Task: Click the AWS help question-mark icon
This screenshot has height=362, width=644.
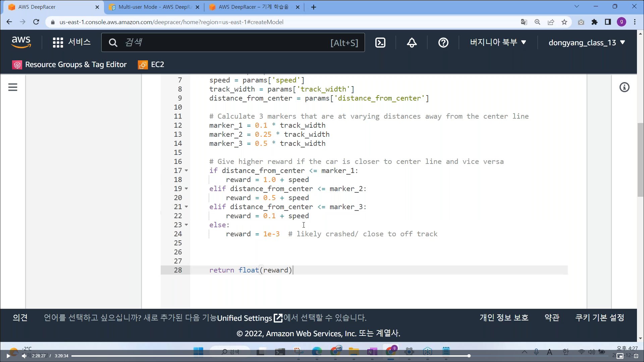Action: tap(443, 43)
